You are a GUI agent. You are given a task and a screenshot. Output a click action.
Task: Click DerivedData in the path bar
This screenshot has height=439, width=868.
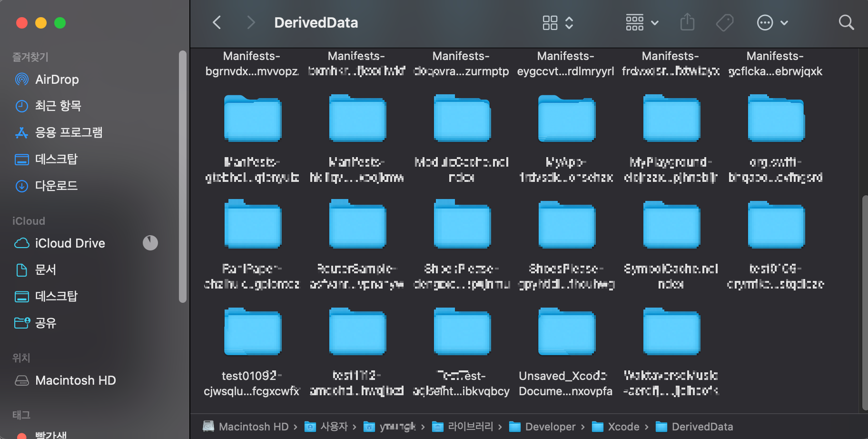tap(694, 427)
